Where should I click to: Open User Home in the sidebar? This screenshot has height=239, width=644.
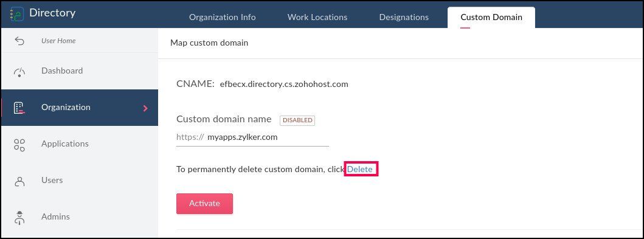(58, 41)
